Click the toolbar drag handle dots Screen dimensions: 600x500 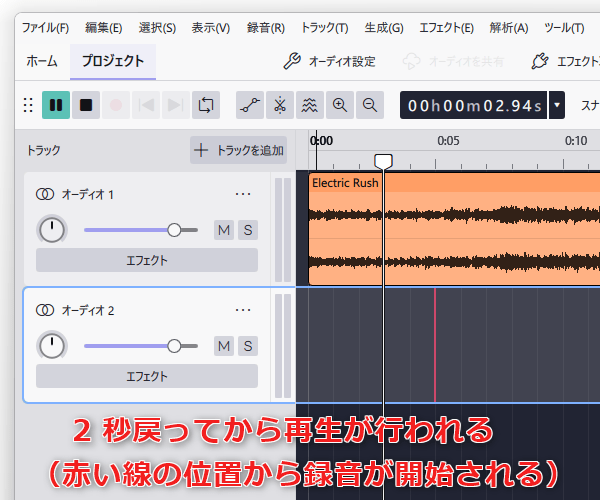click(28, 105)
